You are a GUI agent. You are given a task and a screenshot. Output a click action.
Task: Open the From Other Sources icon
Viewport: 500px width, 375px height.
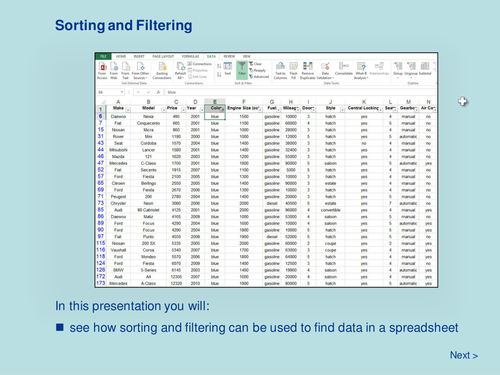(x=140, y=71)
